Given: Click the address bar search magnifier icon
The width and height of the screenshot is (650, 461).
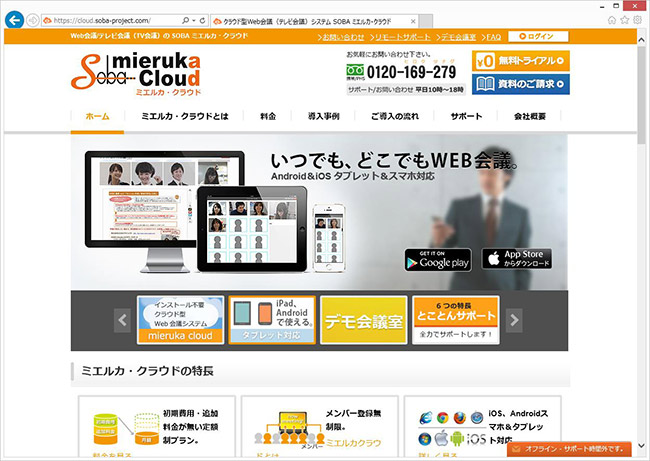Looking at the screenshot, I should 186,20.
